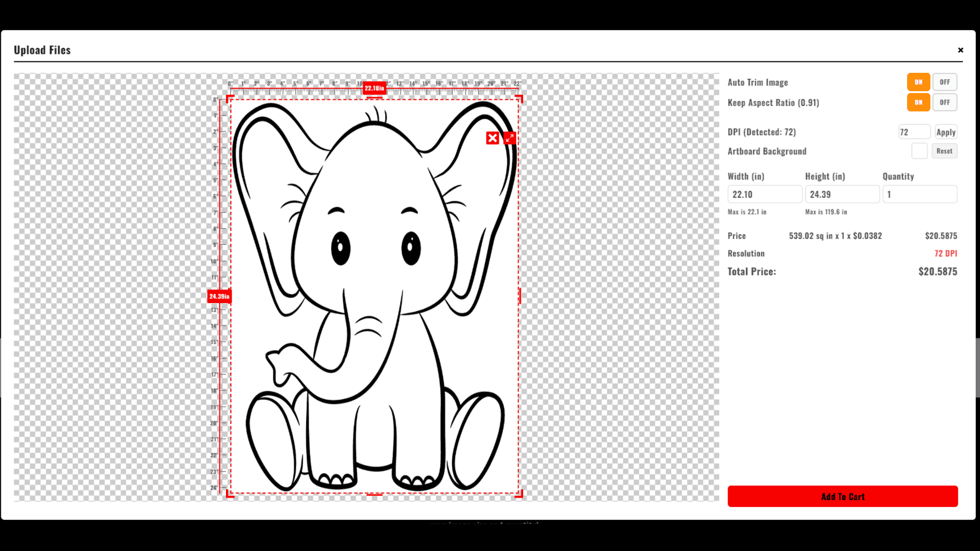Click the 24.39in height ruler label
This screenshot has width=980, height=551.
[219, 296]
